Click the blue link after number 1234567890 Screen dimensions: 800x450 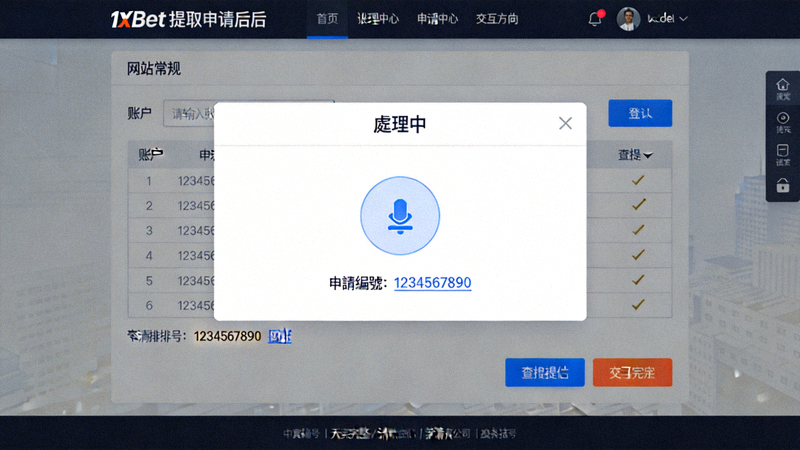280,336
